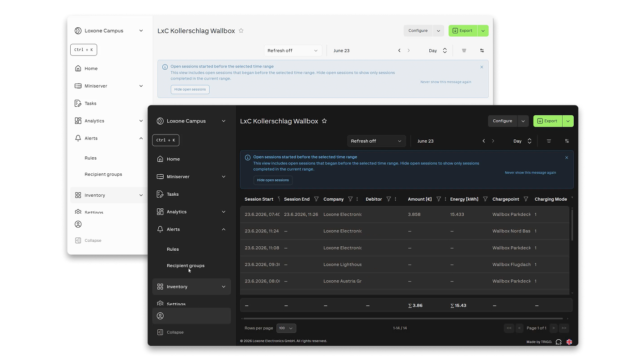The height and width of the screenshot is (362, 644).
Task: Open Loxone Campus switcher in dark sidebar
Action: pos(191,121)
